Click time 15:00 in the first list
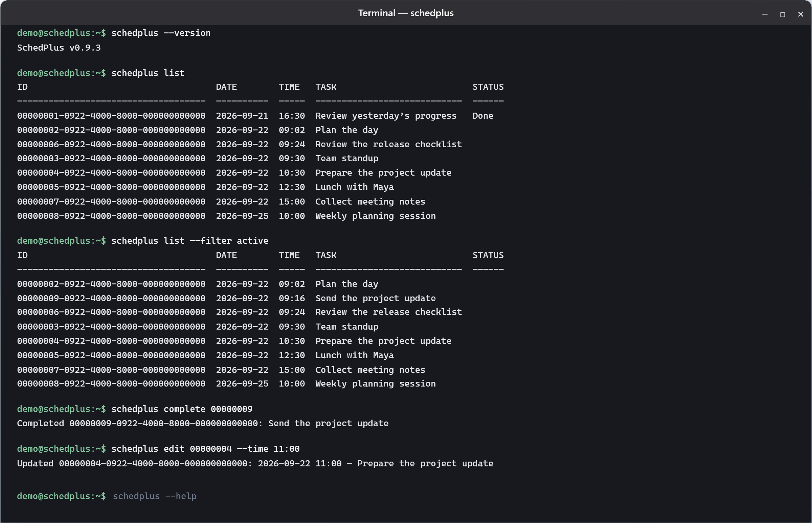Image resolution: width=812 pixels, height=523 pixels. click(292, 202)
